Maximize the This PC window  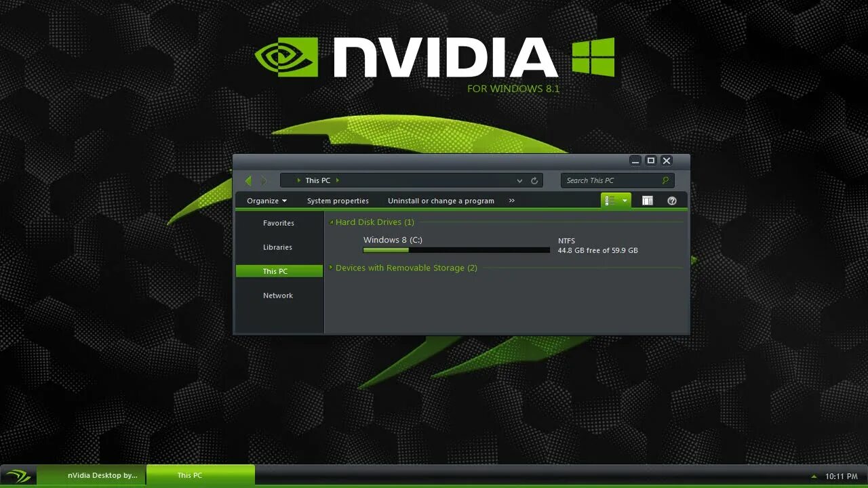click(651, 161)
